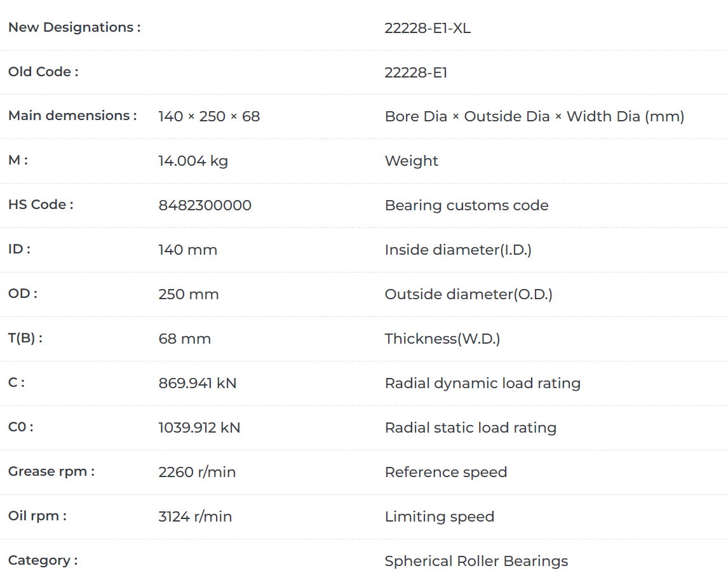Image resolution: width=728 pixels, height=580 pixels.
Task: Click the weight value 14.004 kg
Action: [192, 161]
